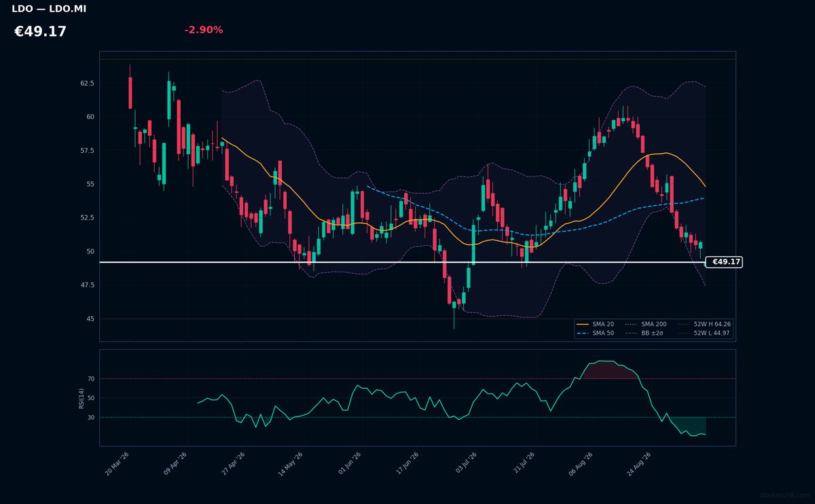Click the 27 Apr '26 date label

point(233,464)
